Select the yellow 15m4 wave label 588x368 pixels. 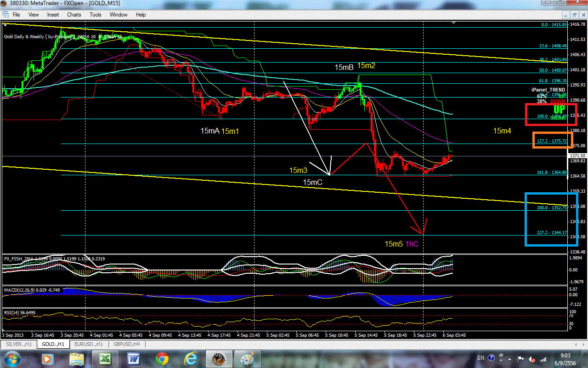(502, 131)
